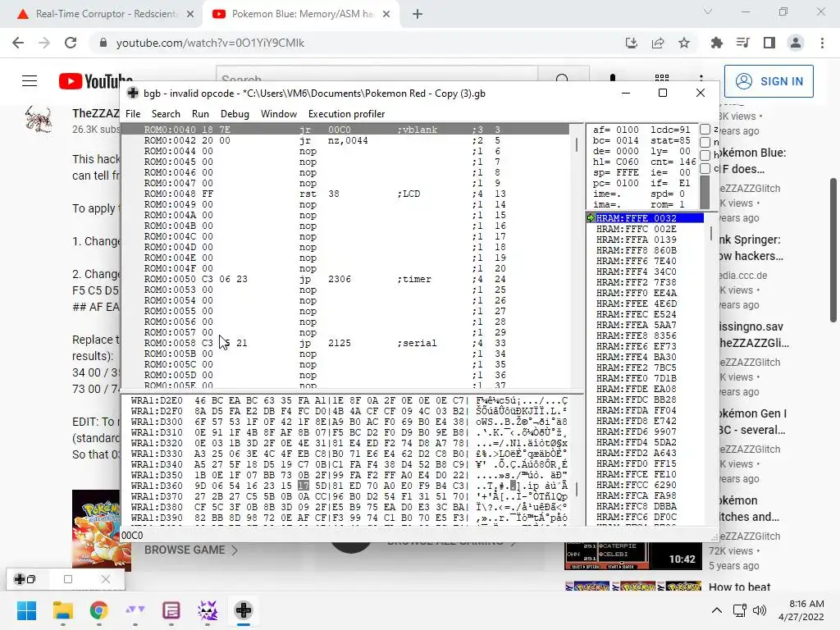Viewport: 840px width, 630px height.
Task: Open the 10:42 video thumbnail
Action: point(632,555)
